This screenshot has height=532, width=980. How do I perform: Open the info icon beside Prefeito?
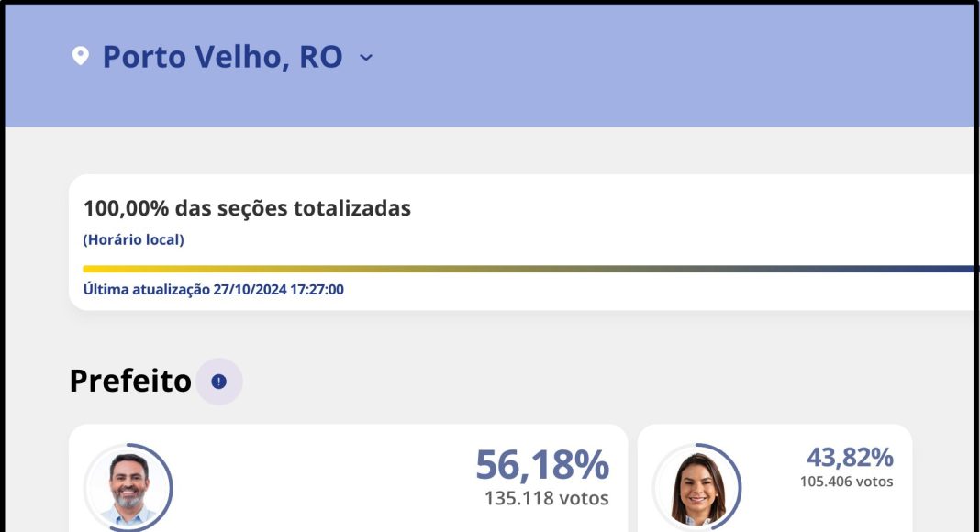click(x=218, y=382)
